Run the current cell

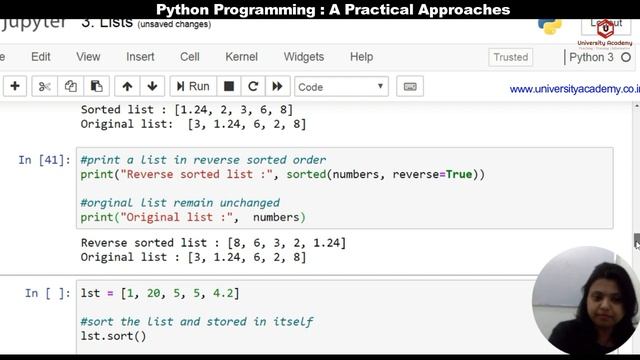click(x=193, y=86)
